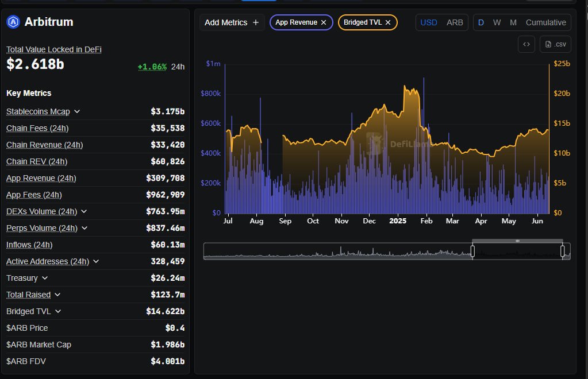Open Add Metrics menu
Screen dimensions: 588x379
(x=232, y=22)
